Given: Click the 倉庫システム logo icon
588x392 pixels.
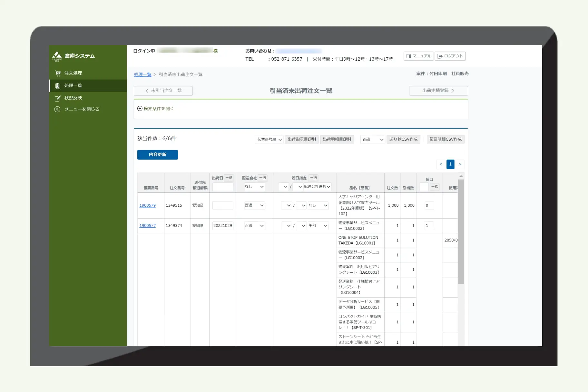Looking at the screenshot, I should [57, 56].
